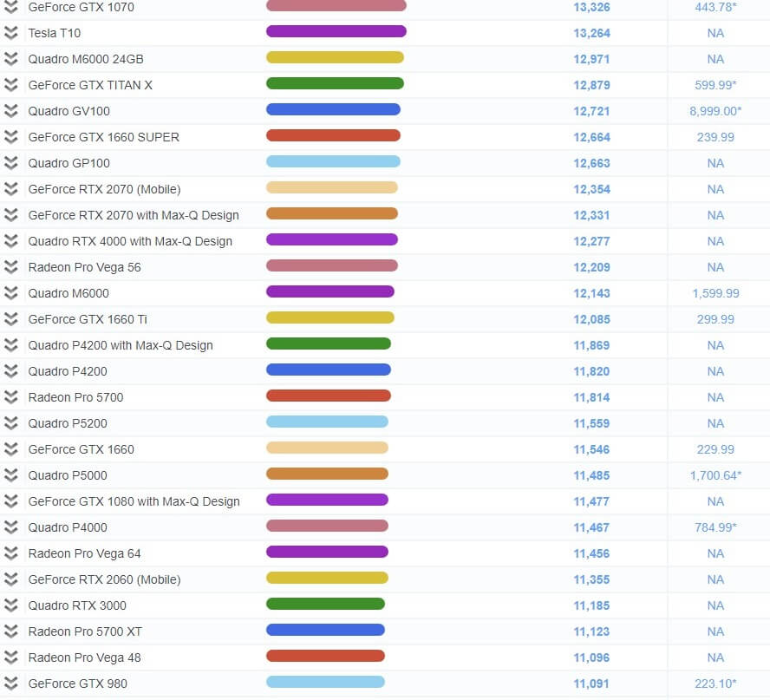Click score 12,721 for Quadro GV100
770x700 pixels.
(591, 112)
